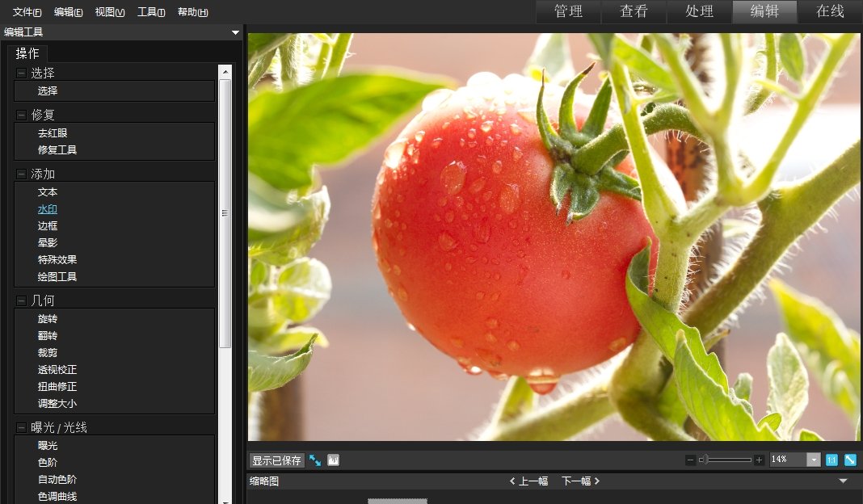Open the 文件 menu
The image size is (863, 504).
[25, 12]
